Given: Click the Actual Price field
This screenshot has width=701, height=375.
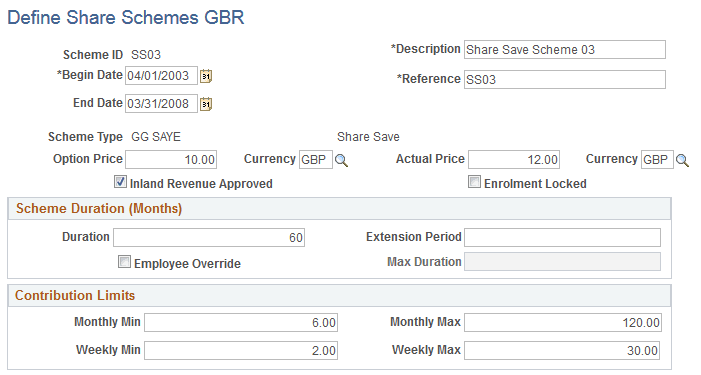Looking at the screenshot, I should click(514, 160).
